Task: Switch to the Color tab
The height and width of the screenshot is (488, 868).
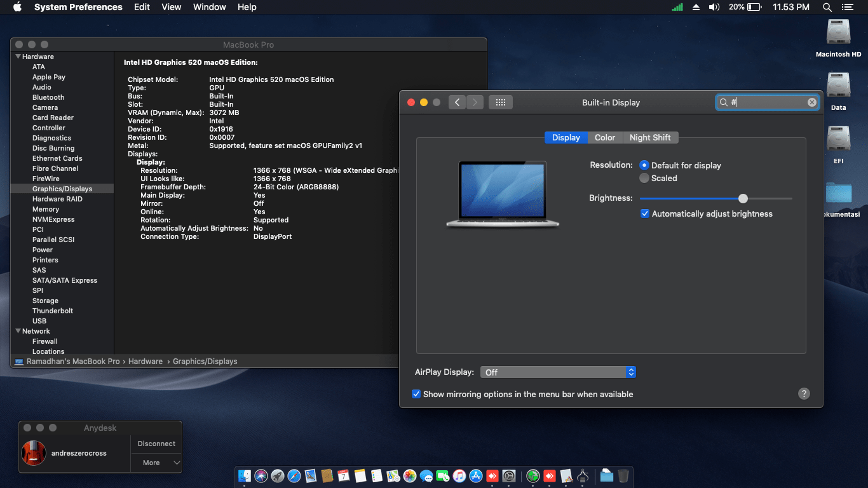Action: click(x=605, y=137)
